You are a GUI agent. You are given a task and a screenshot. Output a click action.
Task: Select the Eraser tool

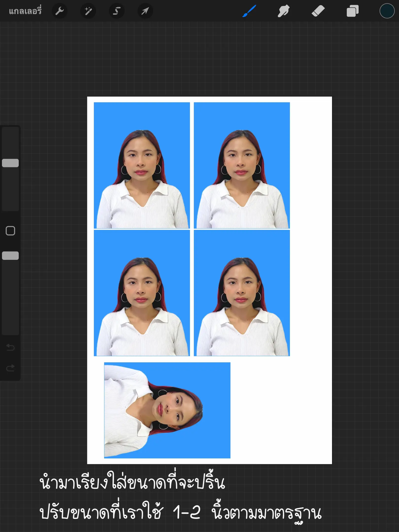tap(318, 11)
